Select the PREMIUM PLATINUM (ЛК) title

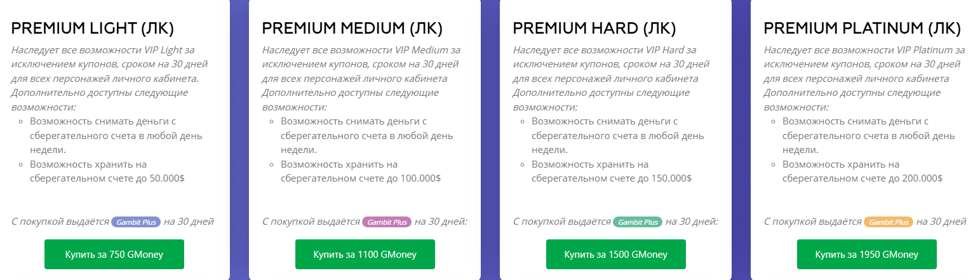point(862,29)
